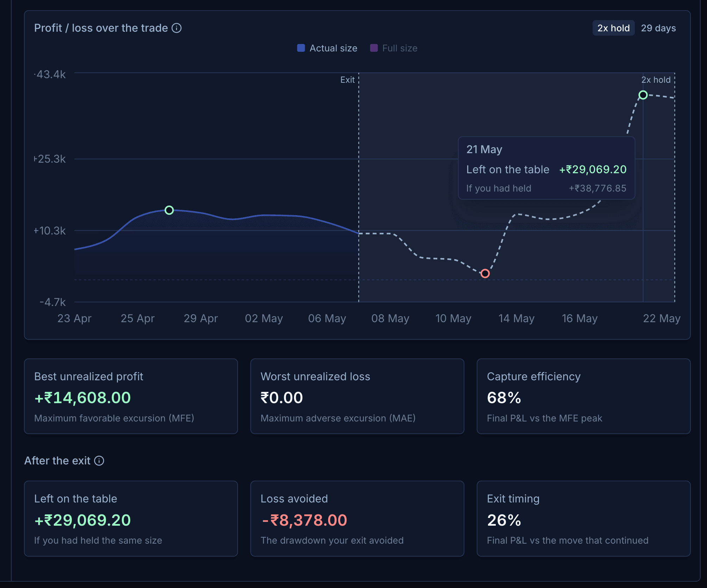
Task: Click the -₹8,378.00 loss avoided value
Action: 304,520
